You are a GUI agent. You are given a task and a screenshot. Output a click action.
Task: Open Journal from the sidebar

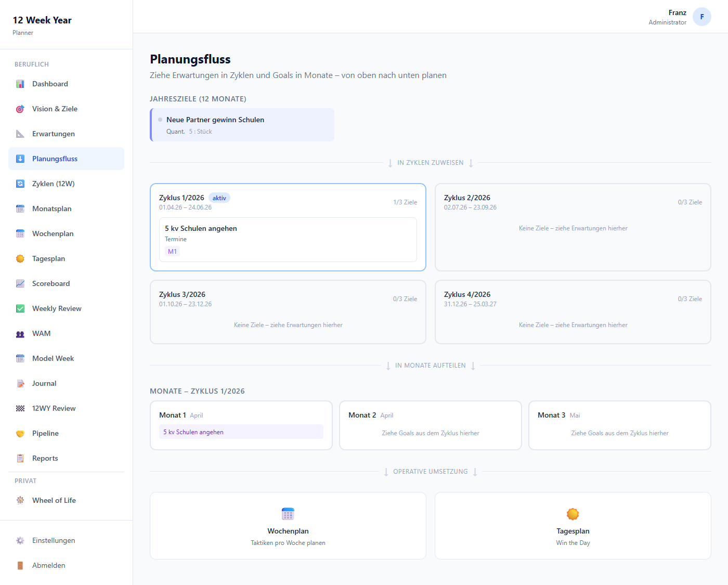[x=44, y=383]
